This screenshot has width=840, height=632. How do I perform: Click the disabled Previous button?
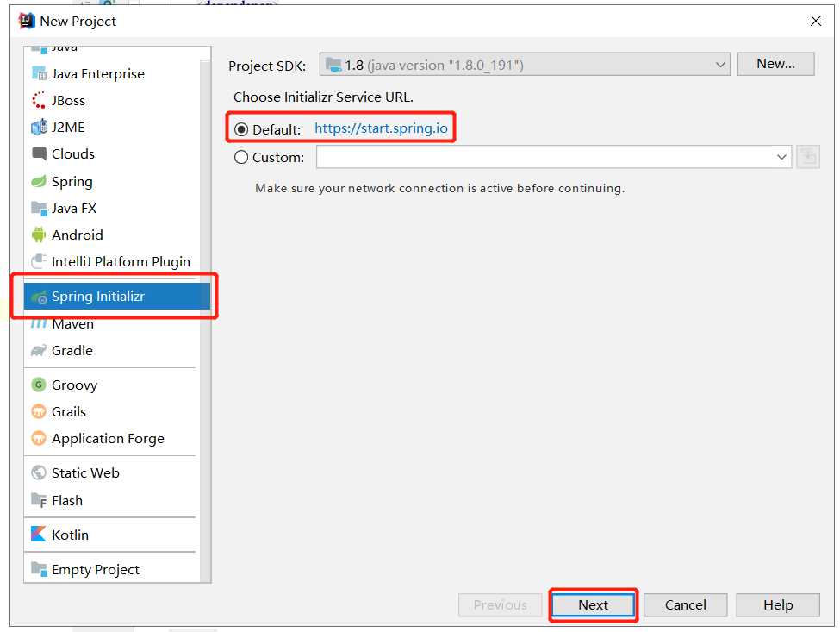pyautogui.click(x=500, y=604)
